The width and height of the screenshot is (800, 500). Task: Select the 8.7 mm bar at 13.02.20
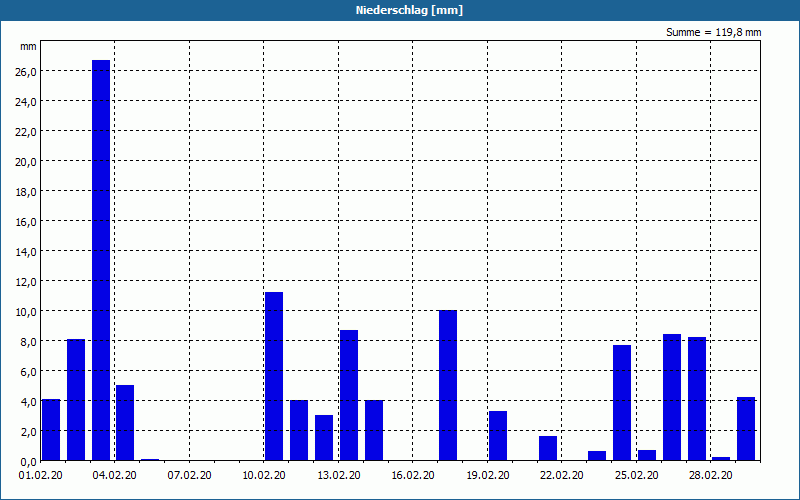click(349, 395)
